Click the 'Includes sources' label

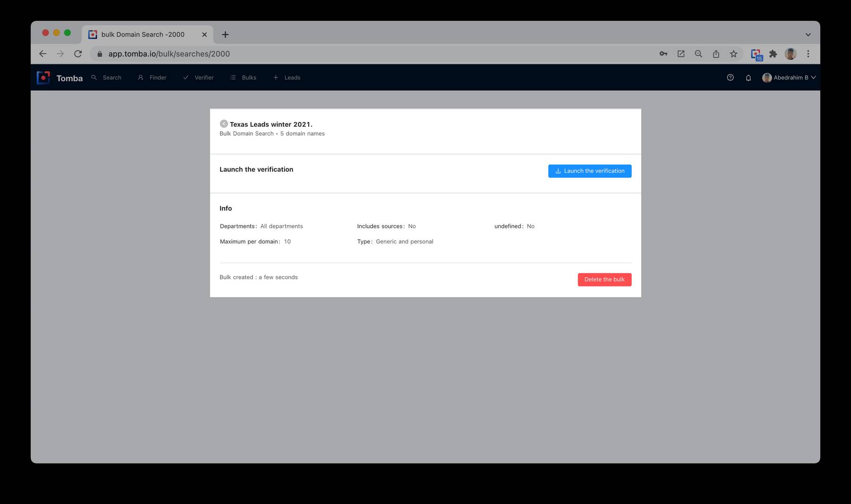pyautogui.click(x=380, y=226)
